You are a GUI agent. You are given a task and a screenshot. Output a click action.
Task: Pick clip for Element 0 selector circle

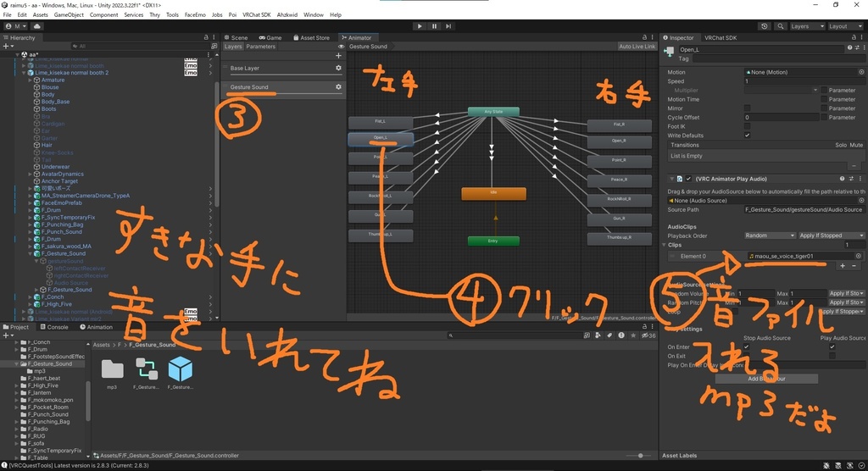pyautogui.click(x=859, y=257)
